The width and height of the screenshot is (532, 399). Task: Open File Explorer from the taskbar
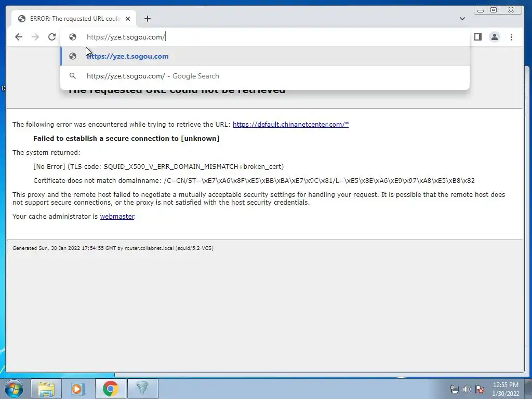tap(46, 389)
